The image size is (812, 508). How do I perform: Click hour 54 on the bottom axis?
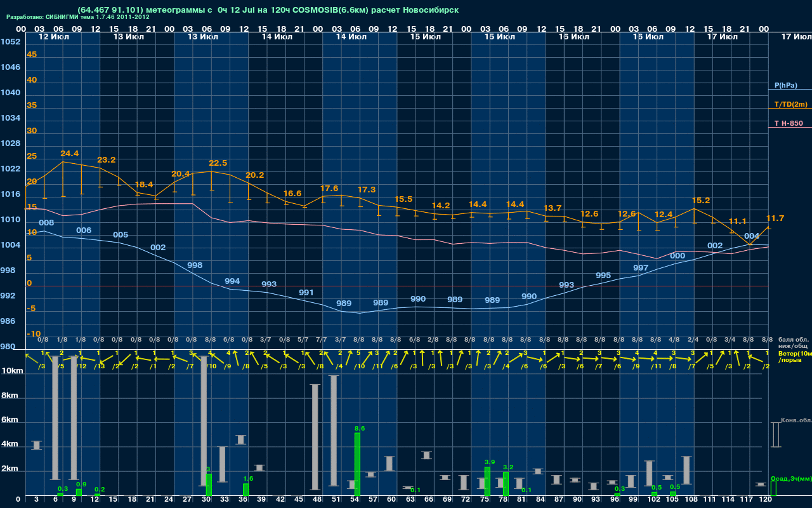[x=356, y=500]
